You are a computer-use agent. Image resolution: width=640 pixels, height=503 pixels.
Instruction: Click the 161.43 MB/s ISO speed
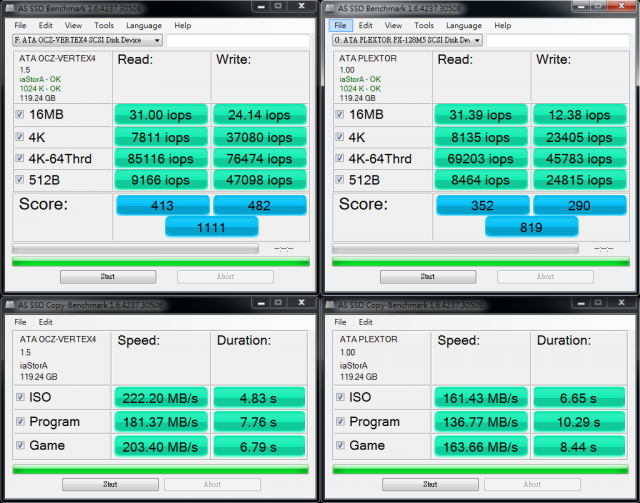coord(481,398)
